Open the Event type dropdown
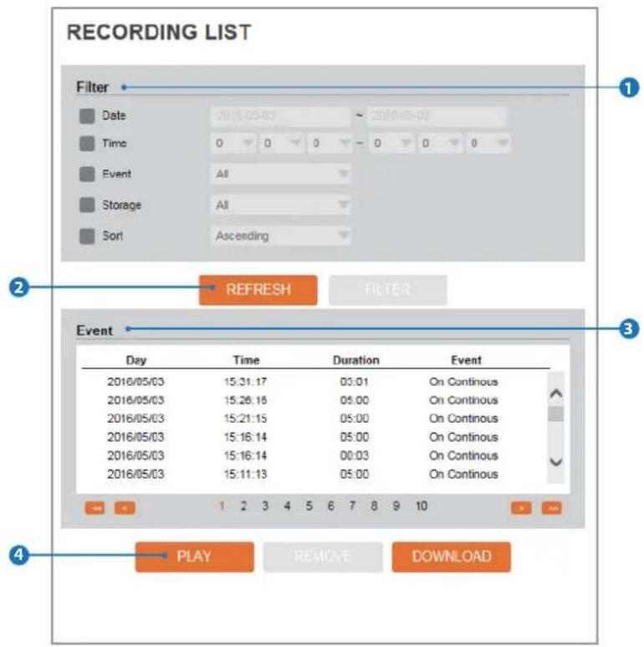The image size is (644, 647). (281, 174)
